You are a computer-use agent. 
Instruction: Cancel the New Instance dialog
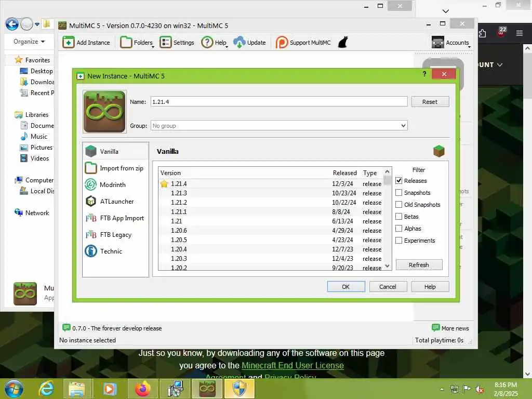pyautogui.click(x=388, y=286)
